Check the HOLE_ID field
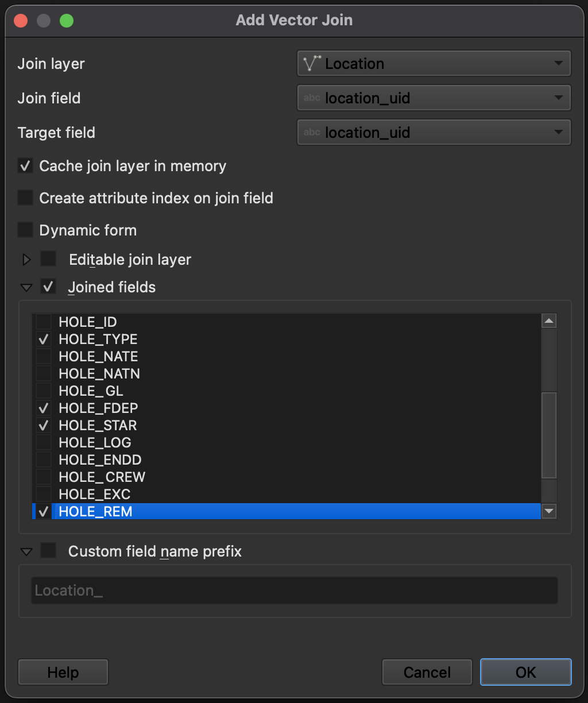This screenshot has height=703, width=588. [x=43, y=322]
